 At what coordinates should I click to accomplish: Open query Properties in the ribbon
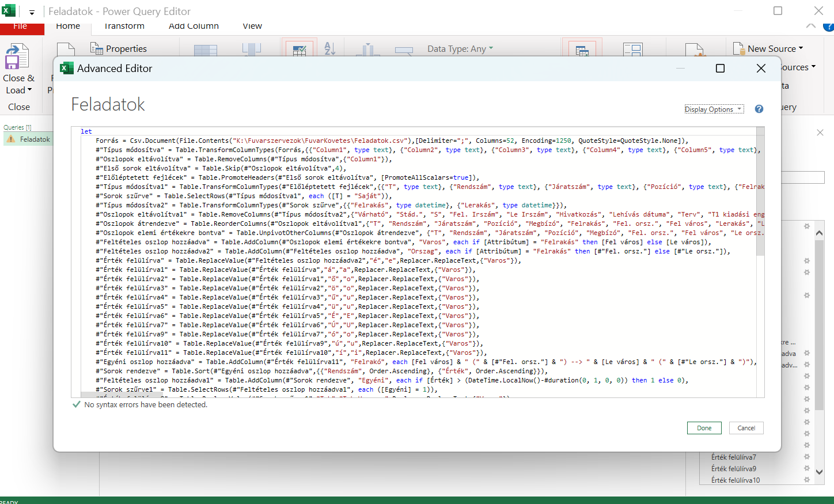(x=119, y=49)
